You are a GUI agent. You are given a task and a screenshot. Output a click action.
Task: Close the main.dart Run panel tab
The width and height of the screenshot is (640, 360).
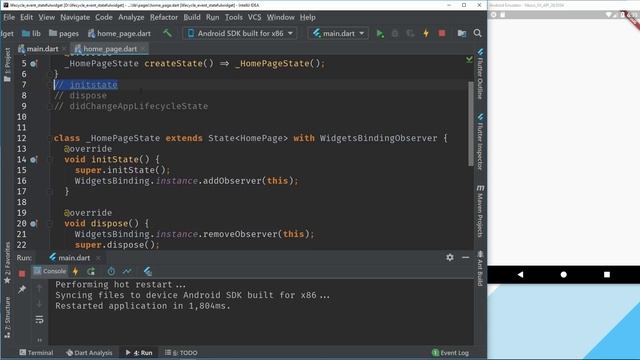tap(98, 258)
